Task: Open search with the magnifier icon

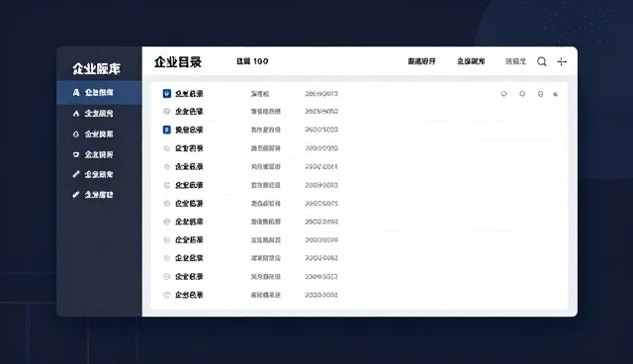Action: tap(542, 61)
